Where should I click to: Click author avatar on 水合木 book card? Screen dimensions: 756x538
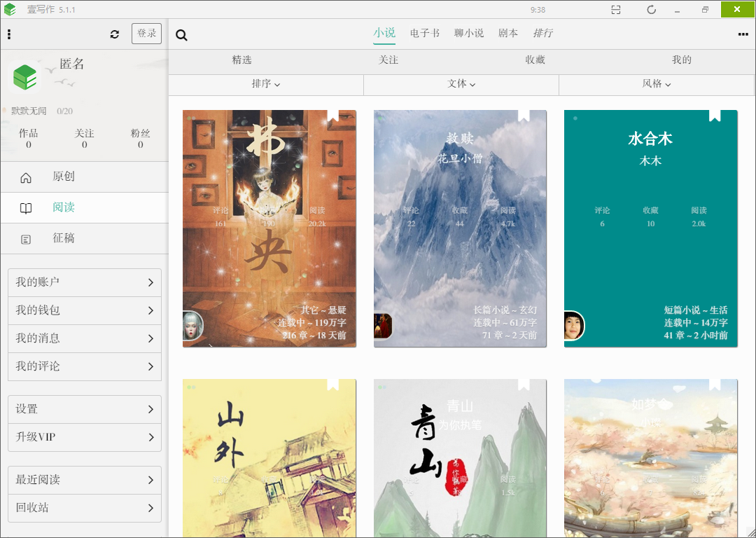click(x=574, y=326)
